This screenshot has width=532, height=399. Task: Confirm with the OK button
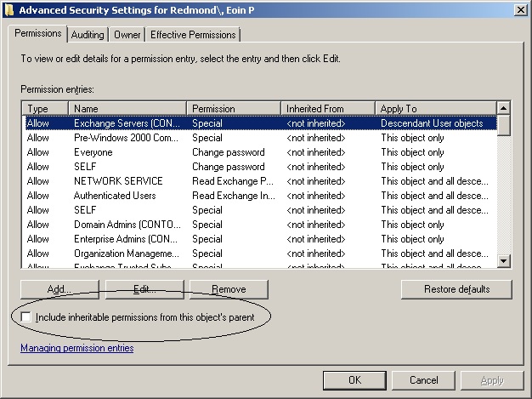point(354,380)
